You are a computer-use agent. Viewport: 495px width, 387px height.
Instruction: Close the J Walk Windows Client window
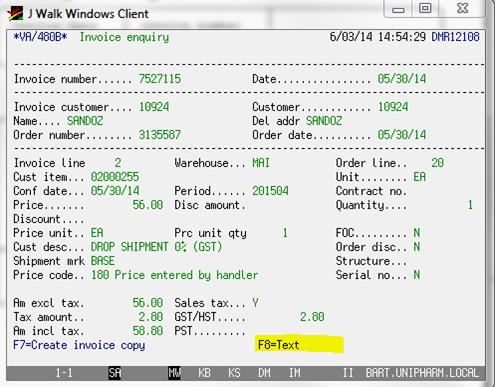[462, 9]
